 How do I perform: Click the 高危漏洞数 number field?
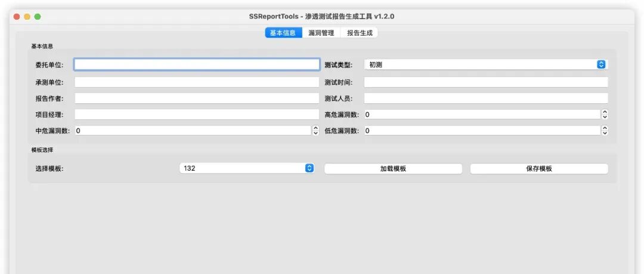click(482, 115)
